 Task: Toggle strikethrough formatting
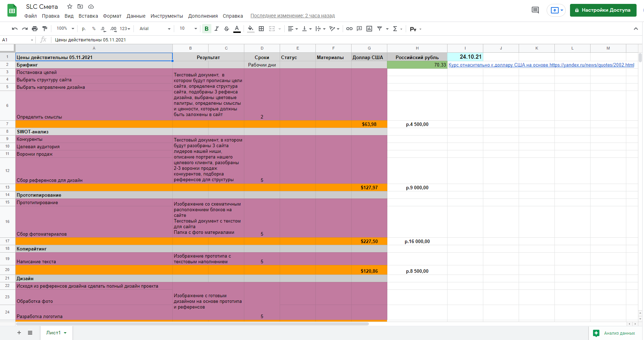point(227,29)
